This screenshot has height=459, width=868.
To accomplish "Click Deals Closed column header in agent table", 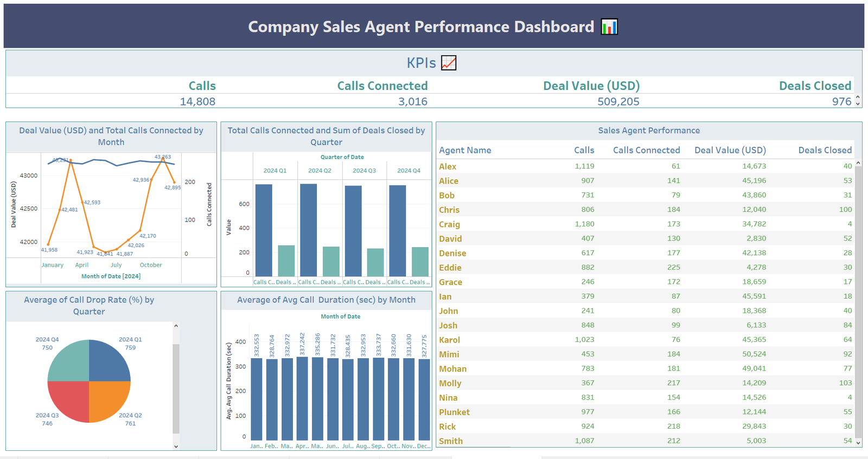I will [825, 150].
